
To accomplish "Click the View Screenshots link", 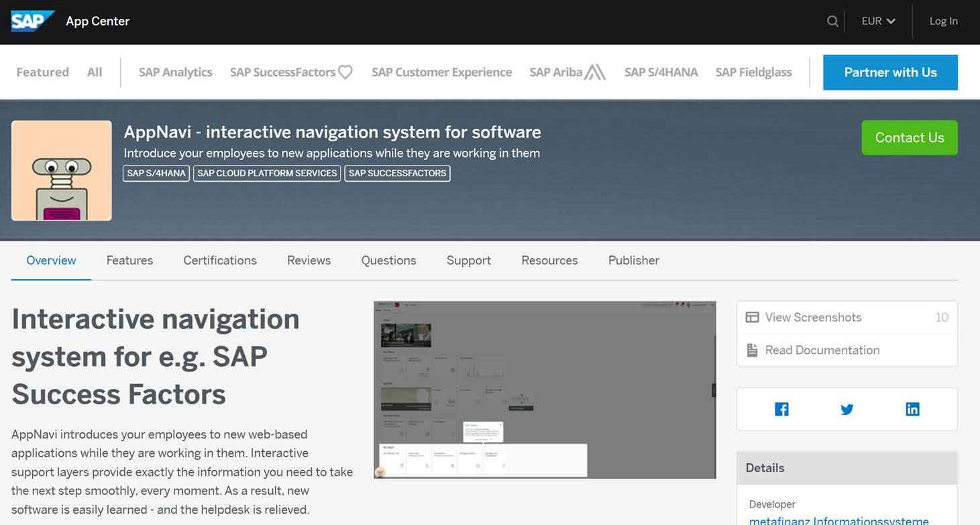I will click(x=813, y=317).
